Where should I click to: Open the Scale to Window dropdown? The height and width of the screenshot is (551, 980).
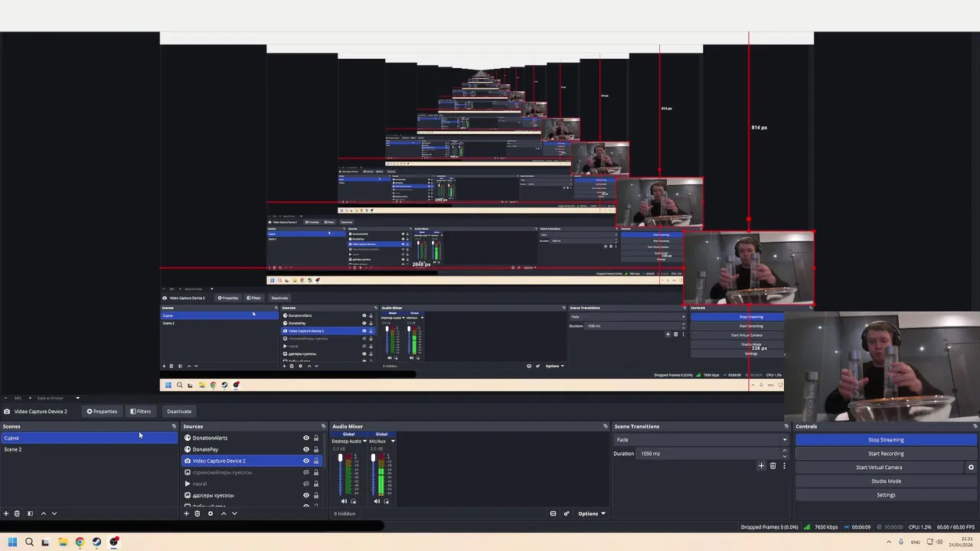[x=57, y=398]
